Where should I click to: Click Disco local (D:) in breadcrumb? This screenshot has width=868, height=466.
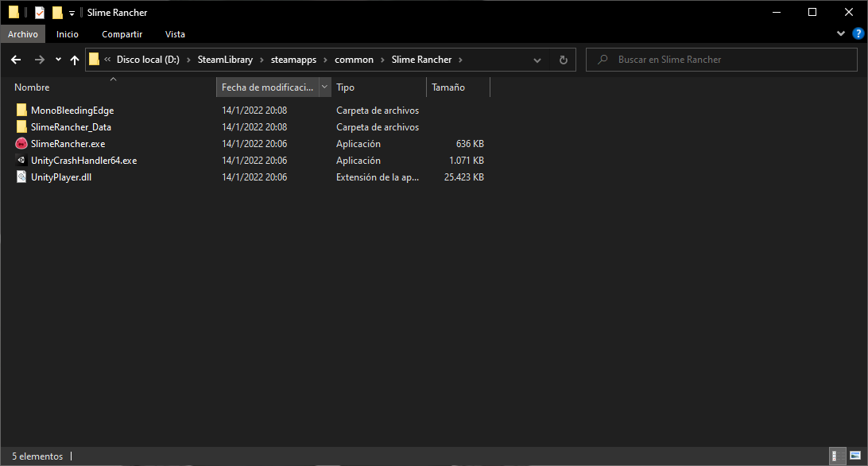[x=148, y=60]
